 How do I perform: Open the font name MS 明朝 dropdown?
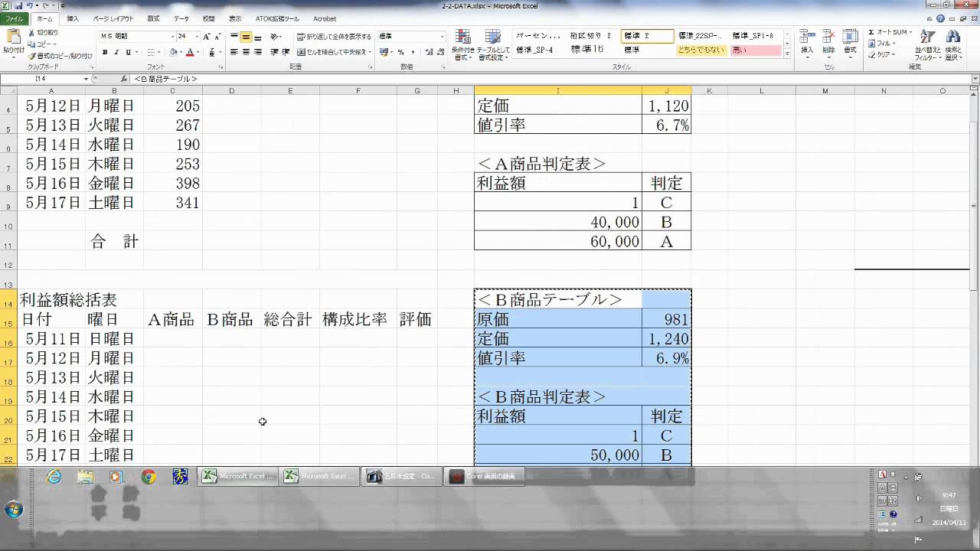tap(172, 36)
